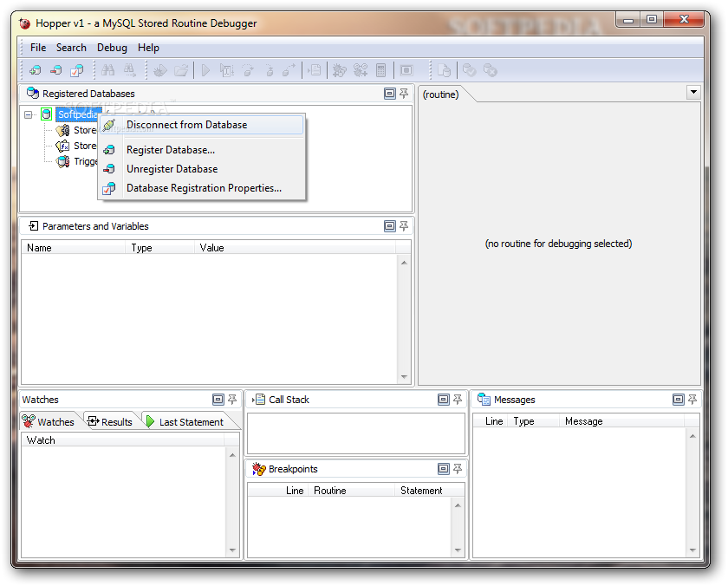
Task: Click Watch list scroll up arrow
Action: point(232,454)
